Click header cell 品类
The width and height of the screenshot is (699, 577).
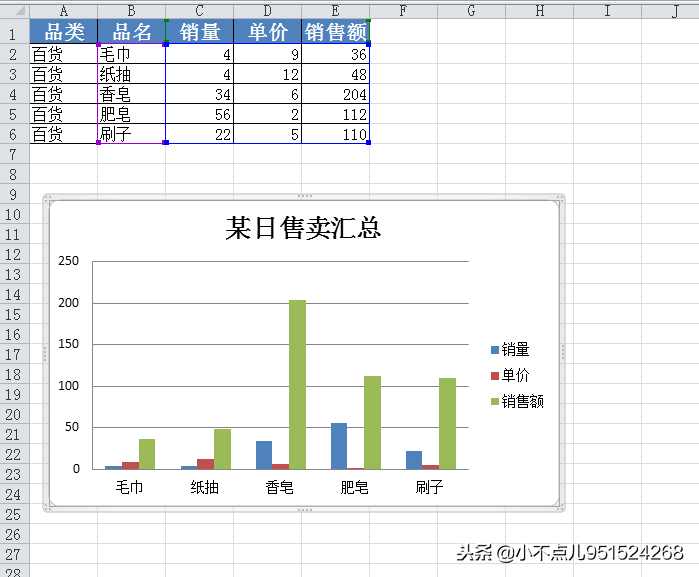point(64,32)
